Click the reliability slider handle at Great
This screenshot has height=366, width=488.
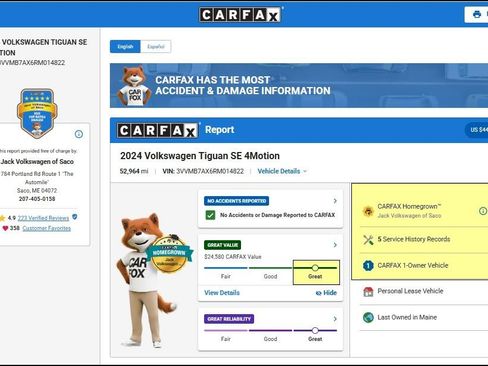(315, 330)
